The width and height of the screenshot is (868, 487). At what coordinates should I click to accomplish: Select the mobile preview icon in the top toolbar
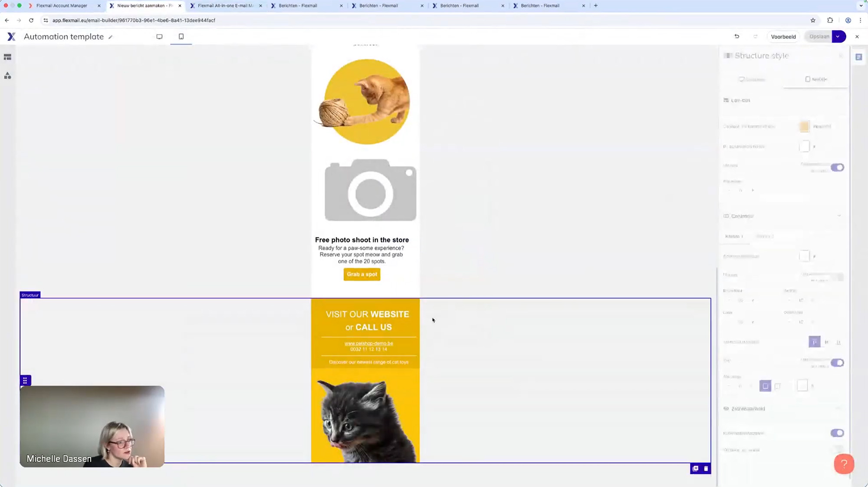pos(181,36)
